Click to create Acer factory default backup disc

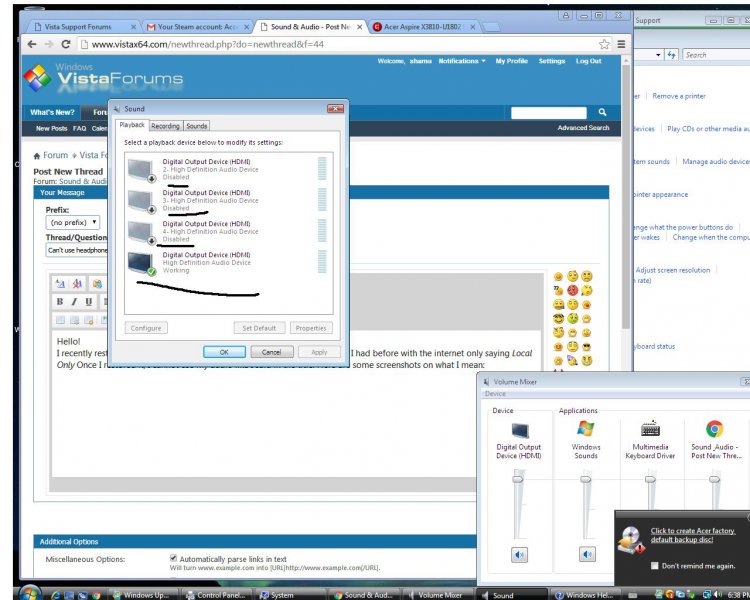692,535
